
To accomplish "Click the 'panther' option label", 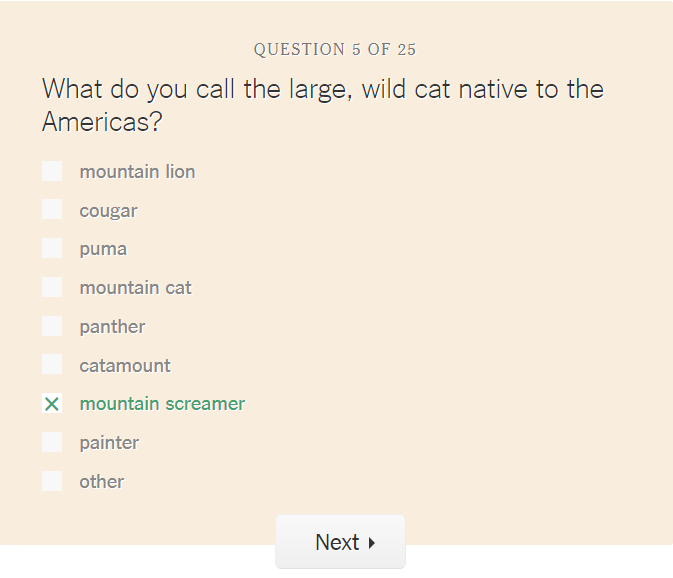I will (112, 327).
